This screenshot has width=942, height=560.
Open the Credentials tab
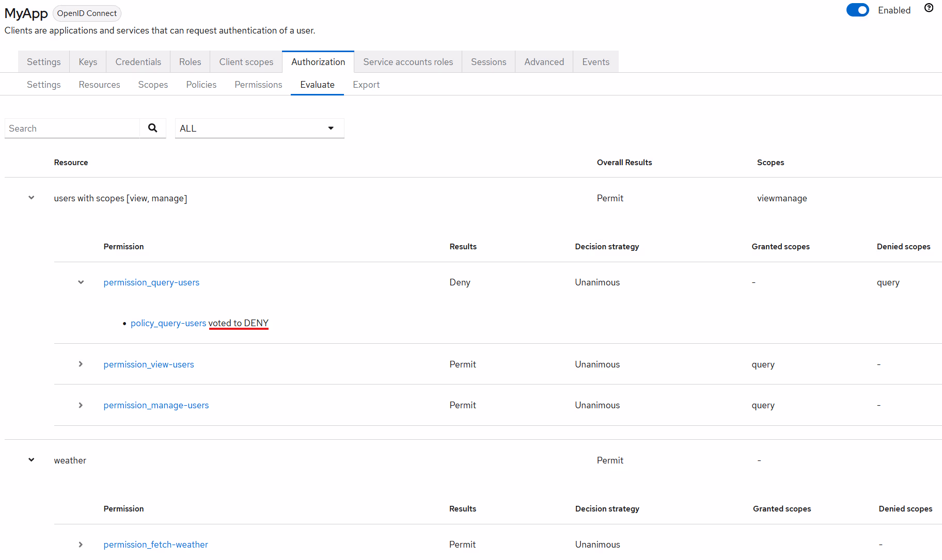[138, 61]
